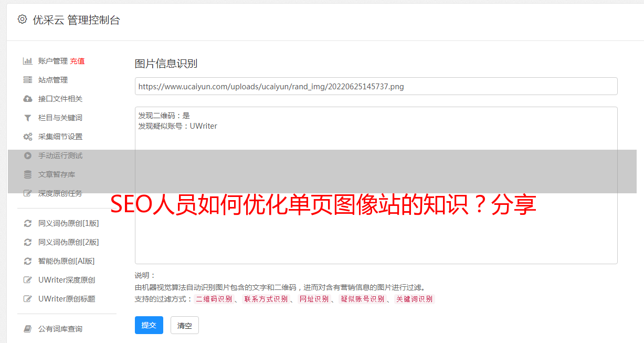
Task: Click the cloud icon for 接口文件相关
Action: coord(28,99)
